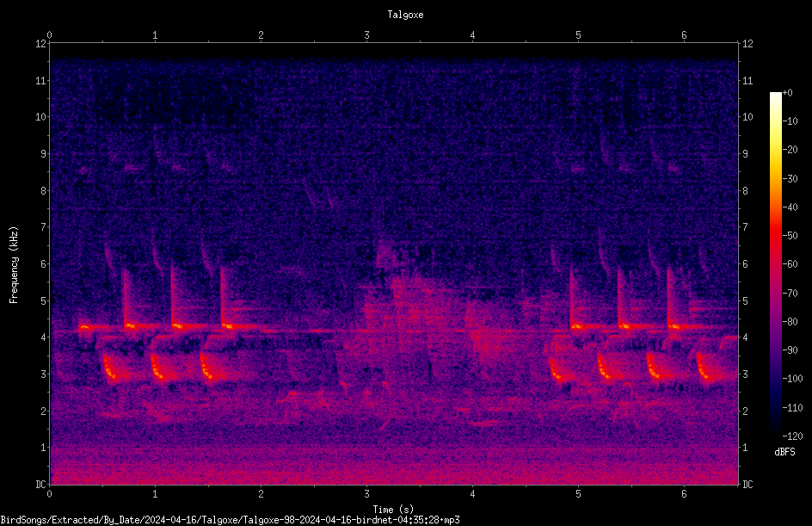The width and height of the screenshot is (812, 526).
Task: Click the 1 second tick on the bottom axis
Action: 155,494
